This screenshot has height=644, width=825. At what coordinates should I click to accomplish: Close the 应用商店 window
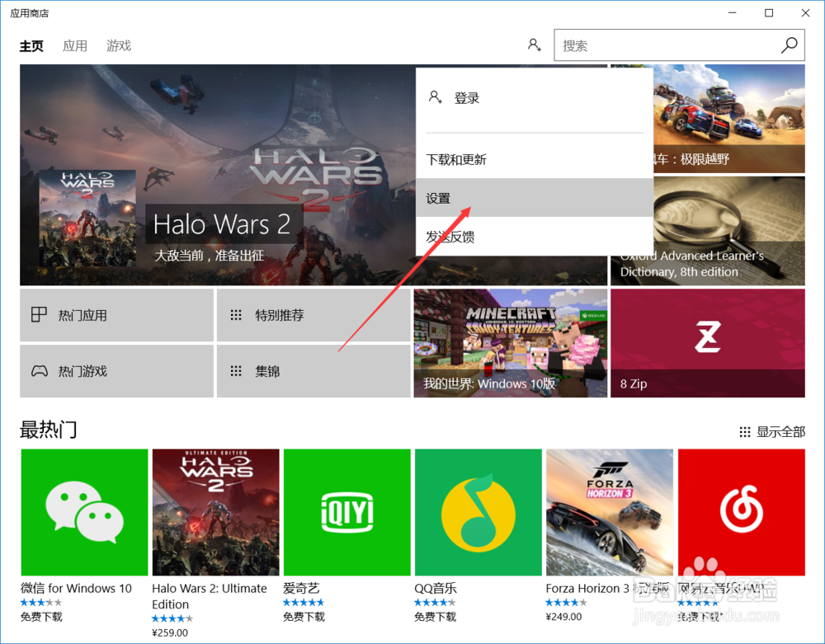tap(805, 12)
